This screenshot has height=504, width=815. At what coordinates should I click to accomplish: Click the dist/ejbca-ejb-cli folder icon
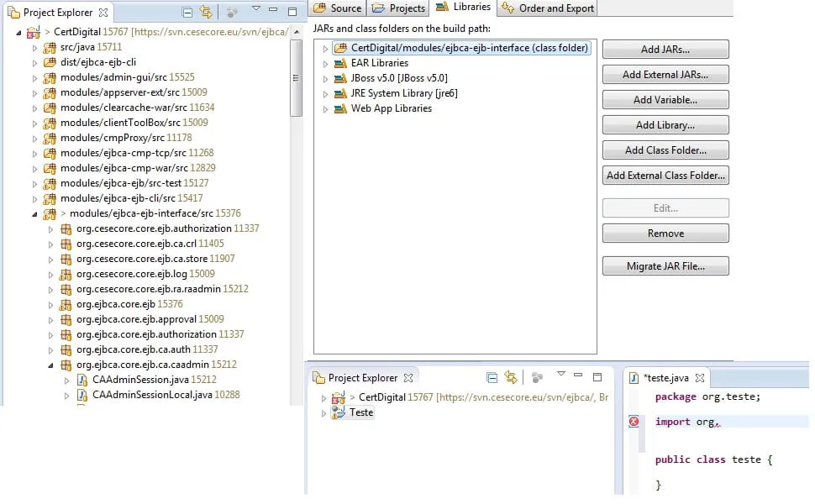tap(50, 62)
